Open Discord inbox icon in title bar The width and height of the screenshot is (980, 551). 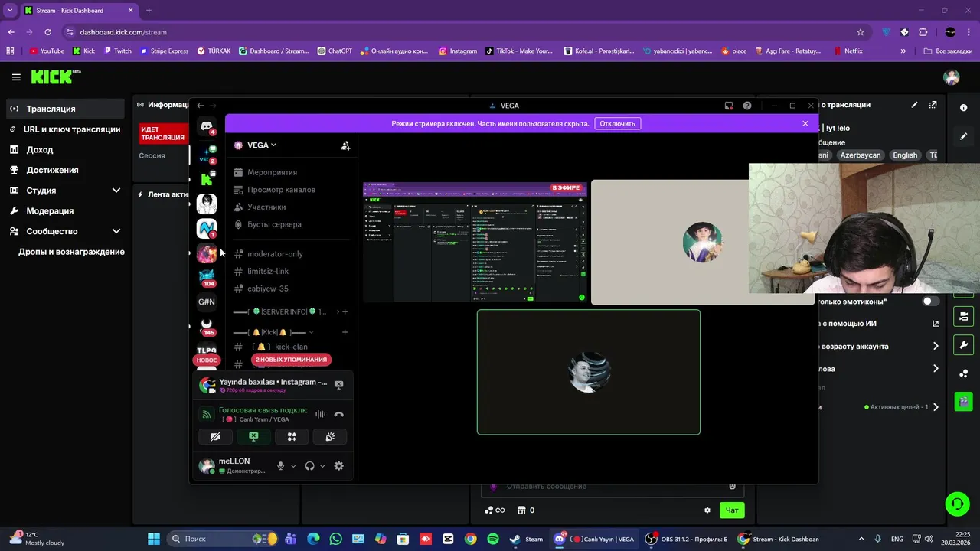(729, 106)
